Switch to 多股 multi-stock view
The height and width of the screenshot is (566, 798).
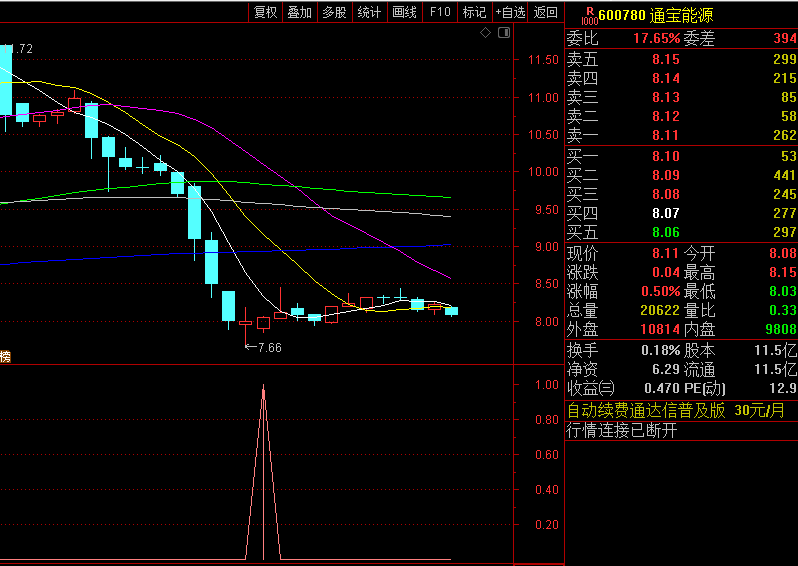pos(334,12)
